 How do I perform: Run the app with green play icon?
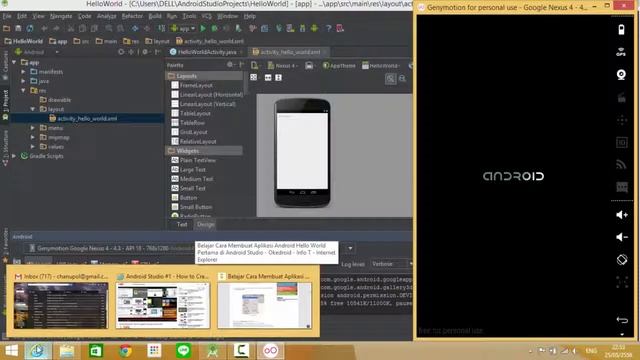203,29
